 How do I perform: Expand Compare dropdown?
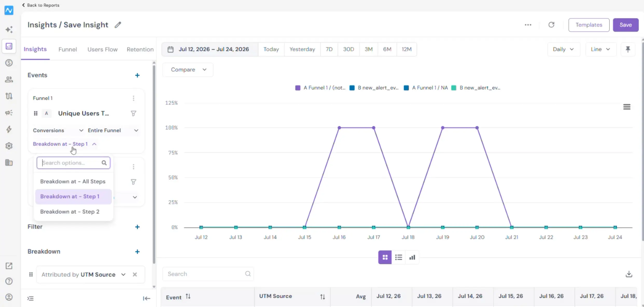pyautogui.click(x=188, y=70)
